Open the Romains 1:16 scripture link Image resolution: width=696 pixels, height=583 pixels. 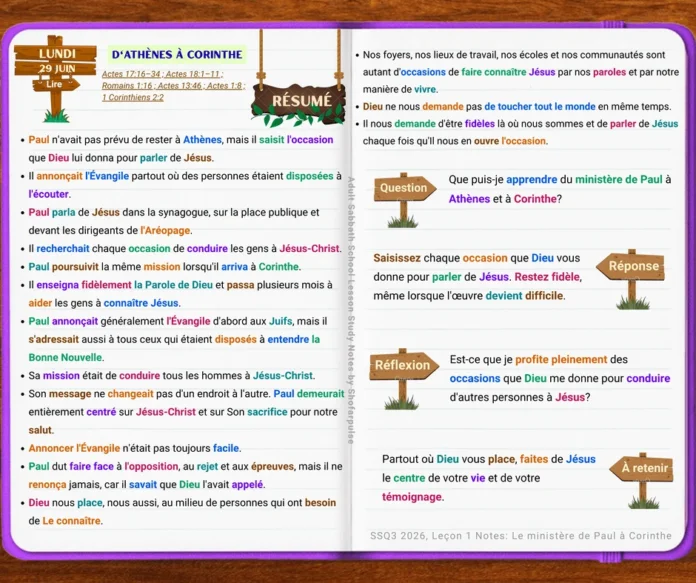click(x=127, y=86)
